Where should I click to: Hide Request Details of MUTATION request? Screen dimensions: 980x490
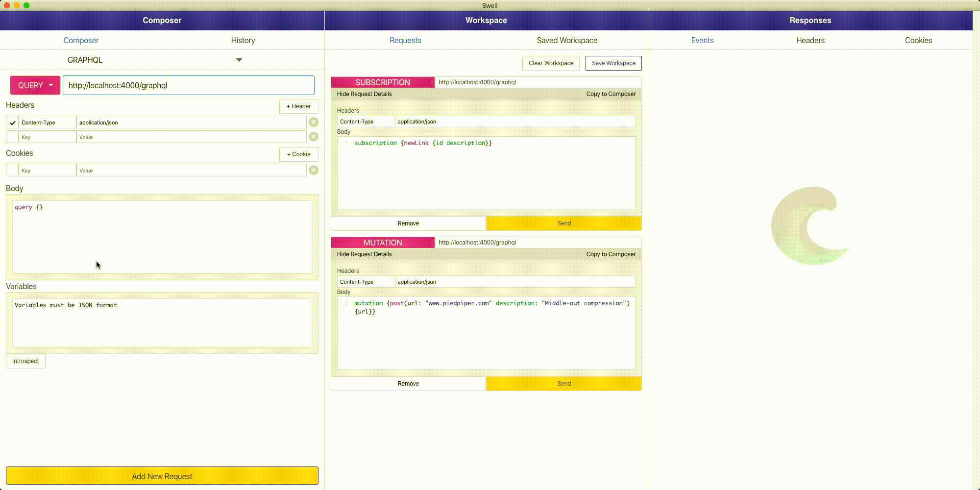[x=364, y=254]
